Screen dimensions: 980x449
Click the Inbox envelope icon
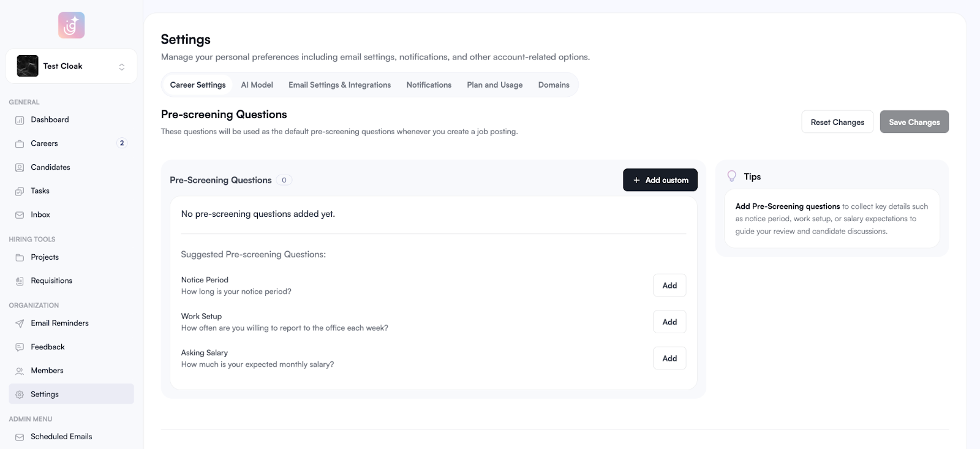[20, 215]
